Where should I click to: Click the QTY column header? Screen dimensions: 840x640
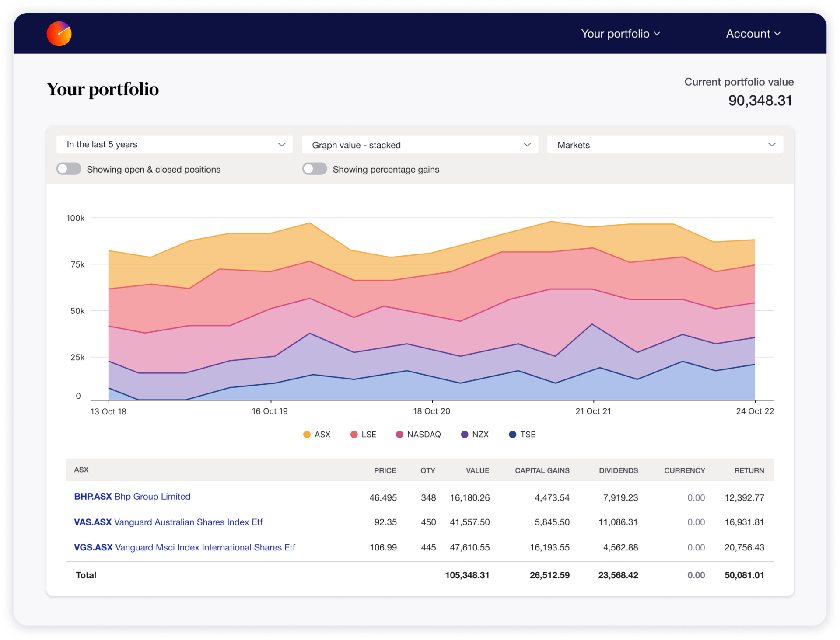[428, 470]
